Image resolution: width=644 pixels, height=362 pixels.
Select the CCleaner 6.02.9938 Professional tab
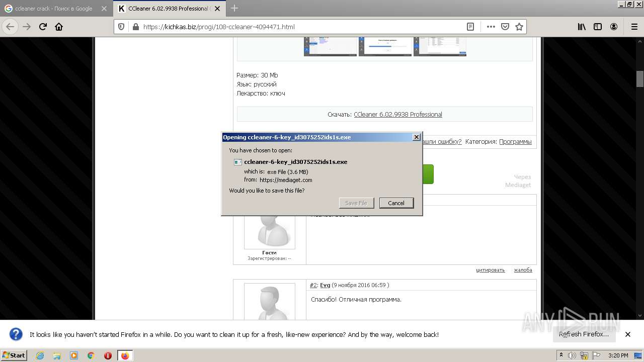(x=170, y=9)
